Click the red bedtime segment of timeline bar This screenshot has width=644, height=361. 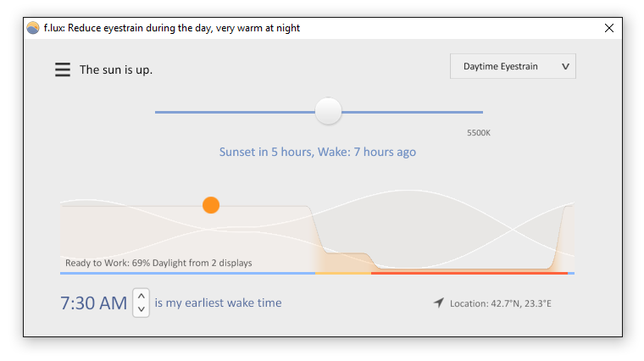[469, 273]
